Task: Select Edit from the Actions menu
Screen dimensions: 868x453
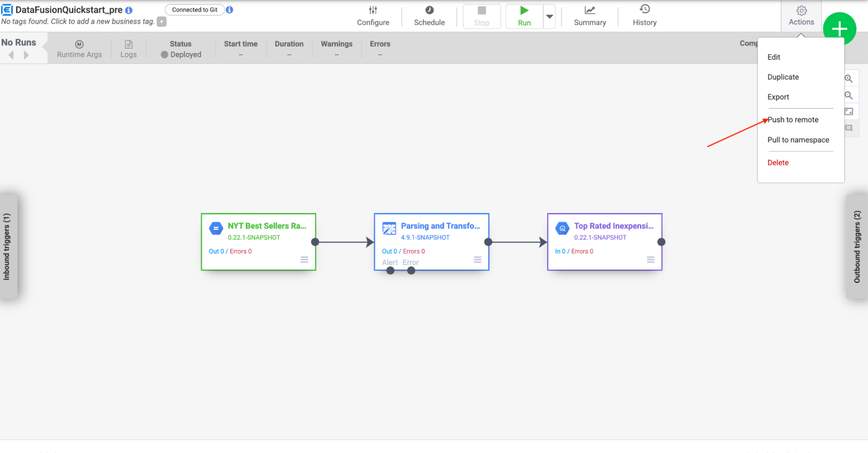Action: [774, 57]
